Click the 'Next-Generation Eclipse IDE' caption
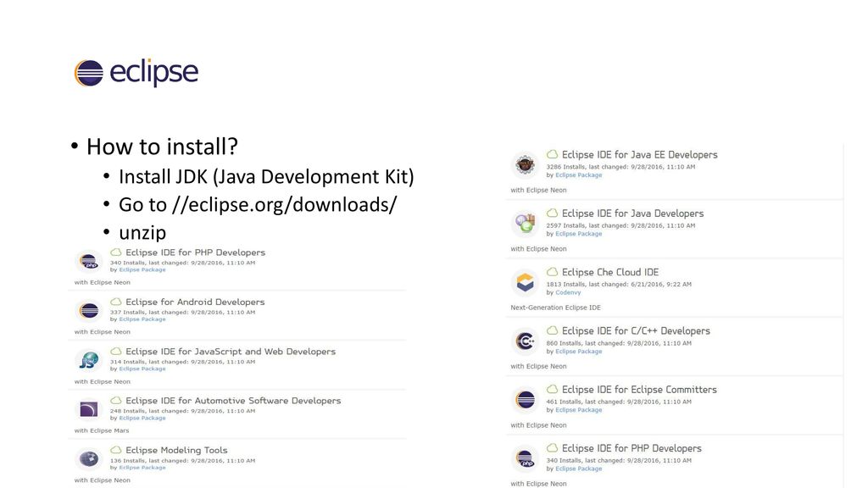 555,308
